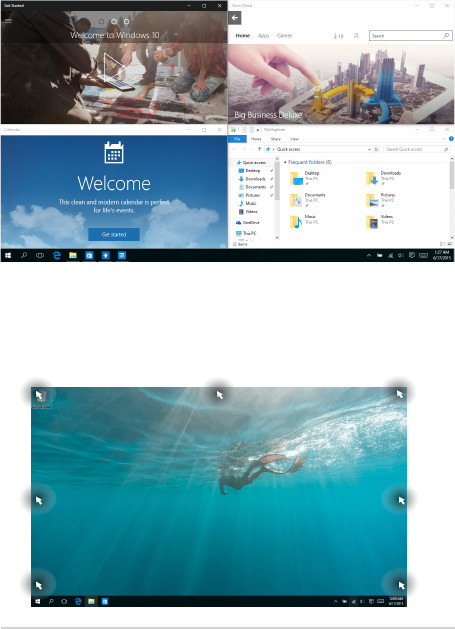Screen dimensions: 455x629
Task: Select second page dot in Get Started
Action: 114,21
